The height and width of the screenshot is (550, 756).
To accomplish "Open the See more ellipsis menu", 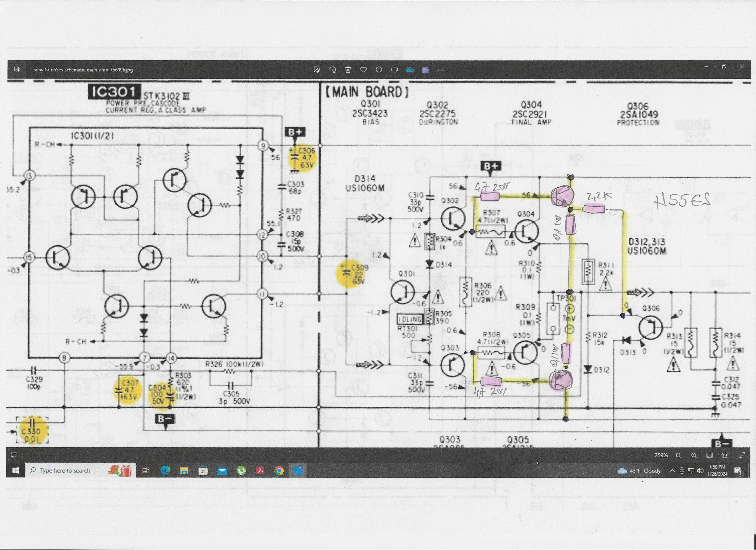I will click(x=441, y=70).
